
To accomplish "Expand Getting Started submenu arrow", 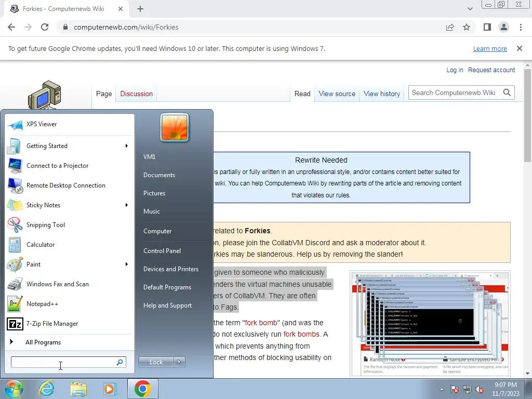I will click(x=127, y=146).
